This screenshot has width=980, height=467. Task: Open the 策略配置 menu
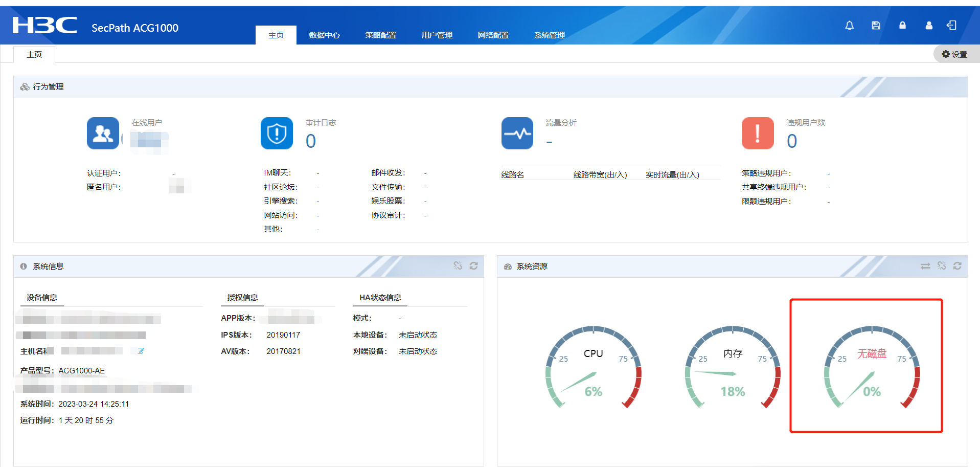381,35
